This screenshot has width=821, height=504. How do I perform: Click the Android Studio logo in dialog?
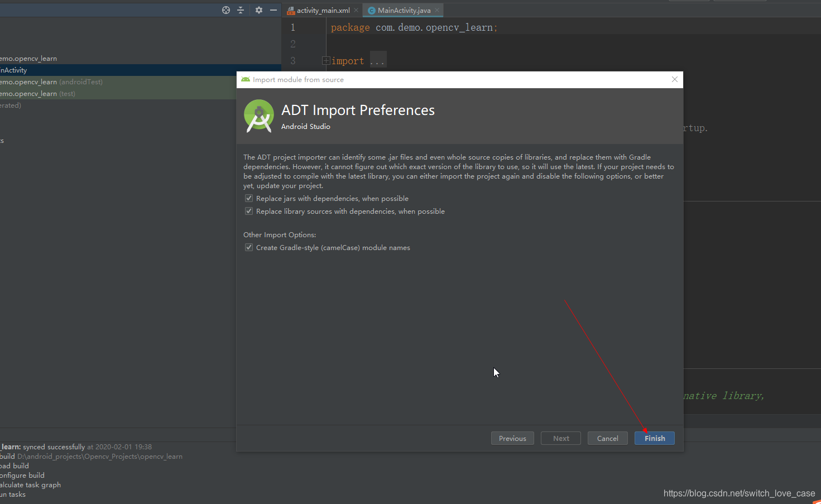[259, 116]
